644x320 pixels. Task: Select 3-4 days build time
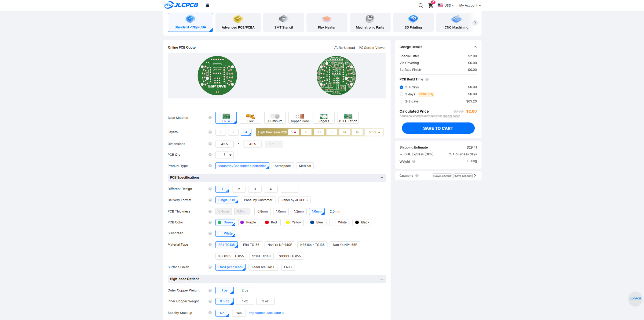click(x=401, y=87)
